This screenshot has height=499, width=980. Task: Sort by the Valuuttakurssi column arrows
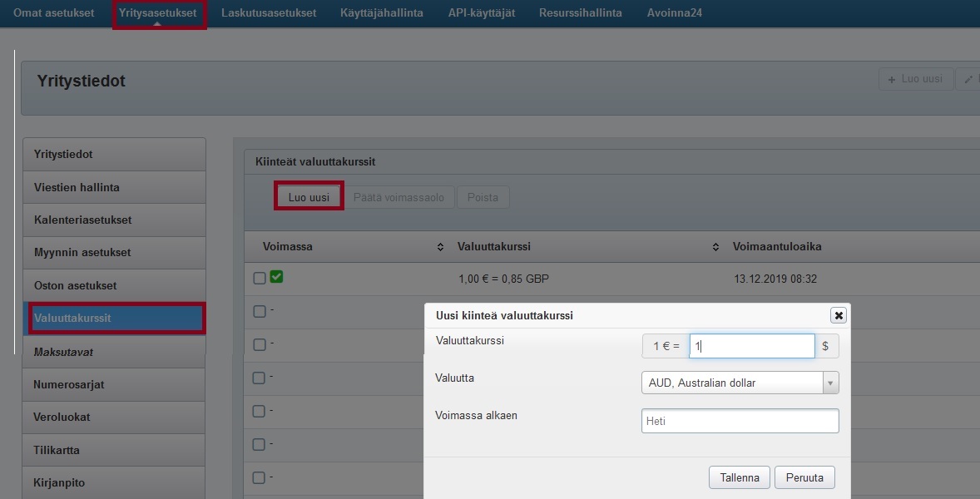[715, 247]
